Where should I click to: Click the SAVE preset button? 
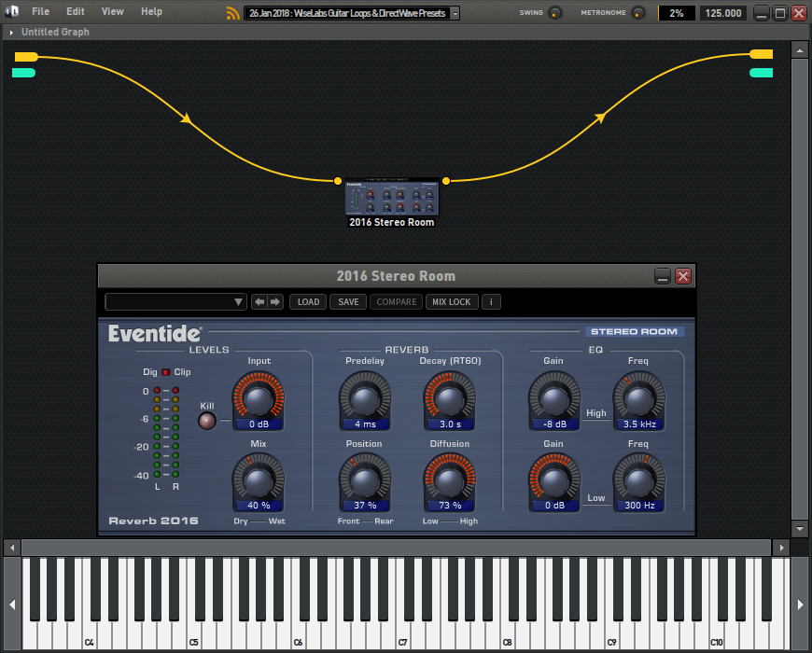pyautogui.click(x=348, y=301)
